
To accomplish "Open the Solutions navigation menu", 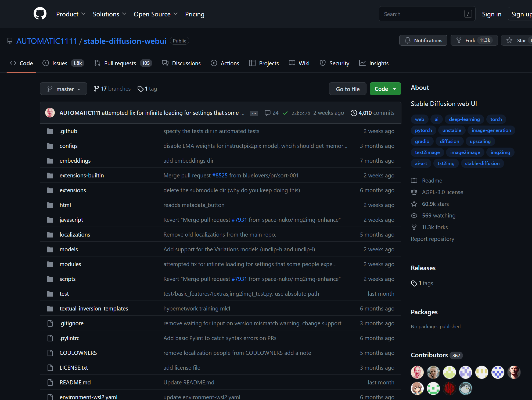I will point(109,14).
